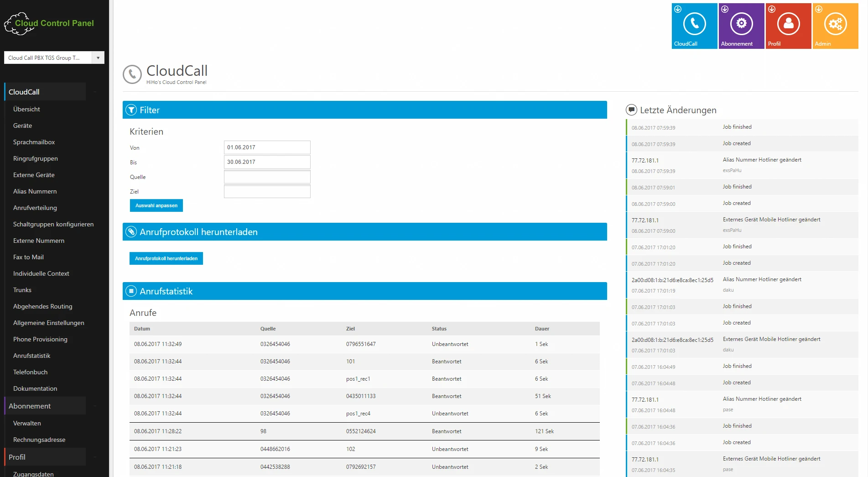Click the Anrufprotokoll herunterladen button
This screenshot has height=477, width=868.
pyautogui.click(x=166, y=258)
